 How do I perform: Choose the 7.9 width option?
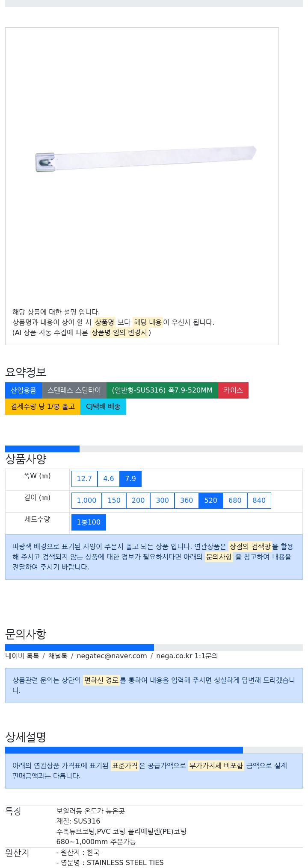coord(130,478)
